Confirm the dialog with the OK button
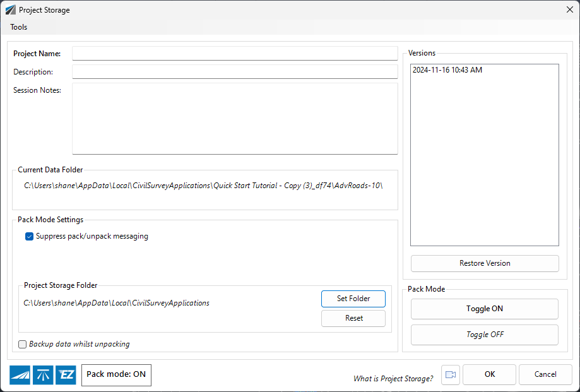Image resolution: width=580 pixels, height=392 pixels. tap(489, 374)
